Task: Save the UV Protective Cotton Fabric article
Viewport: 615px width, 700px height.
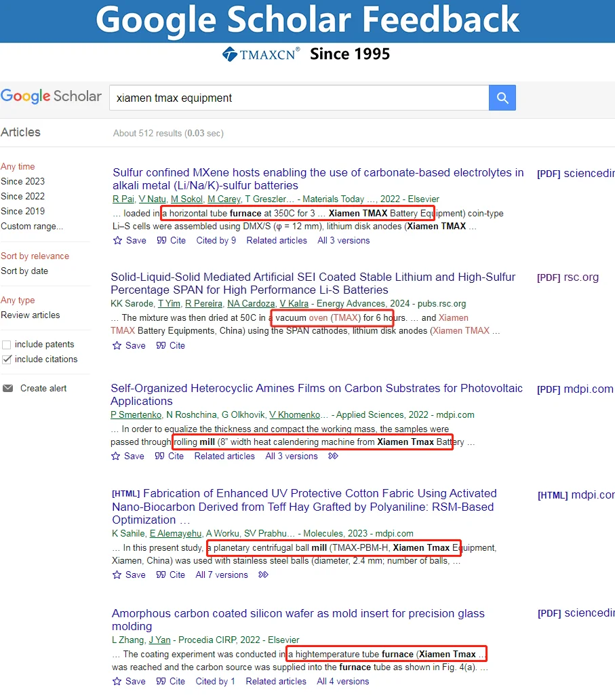Action: (x=130, y=575)
